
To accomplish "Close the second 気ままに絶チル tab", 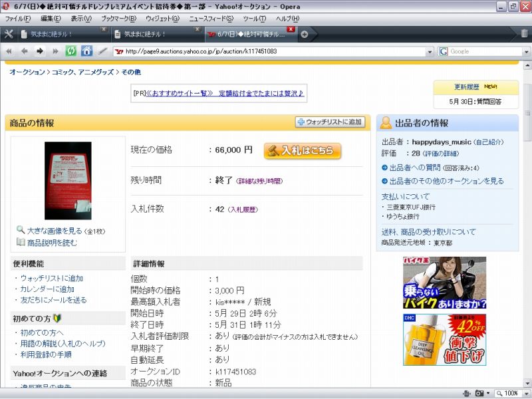I will click(198, 29).
